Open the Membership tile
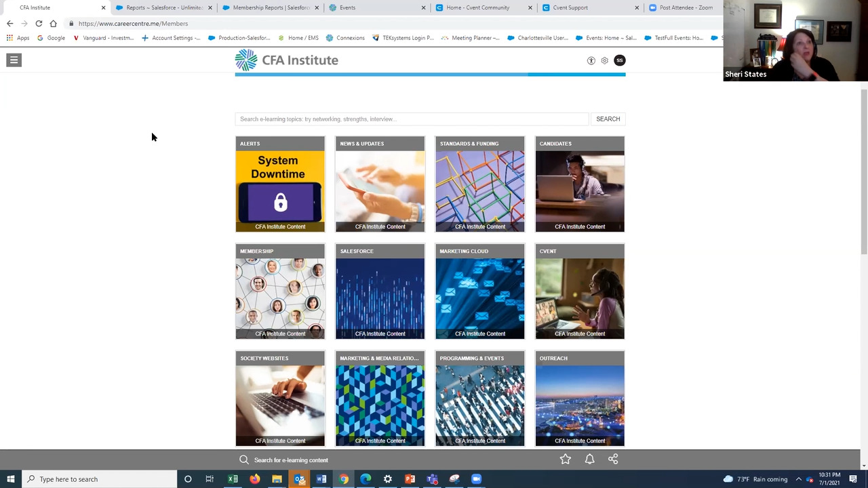This screenshot has height=488, width=868. (x=280, y=291)
